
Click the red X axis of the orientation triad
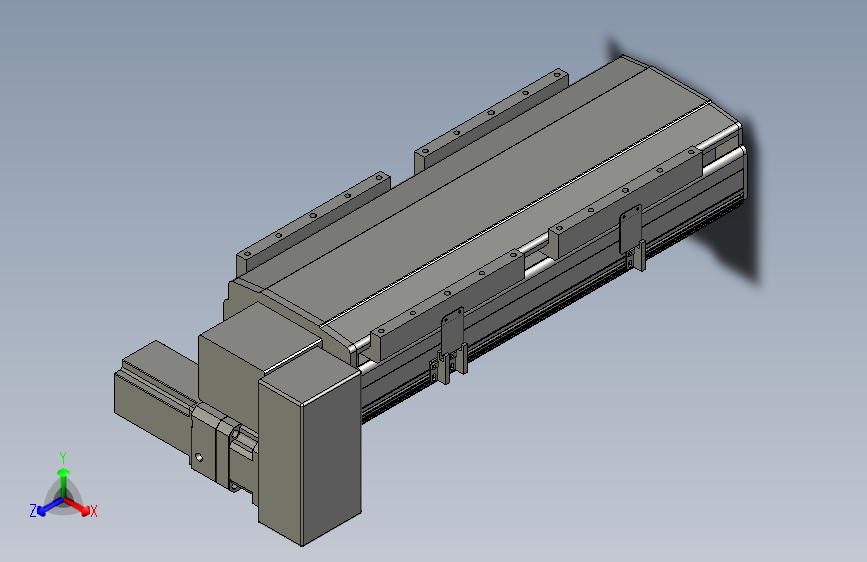tap(80, 508)
